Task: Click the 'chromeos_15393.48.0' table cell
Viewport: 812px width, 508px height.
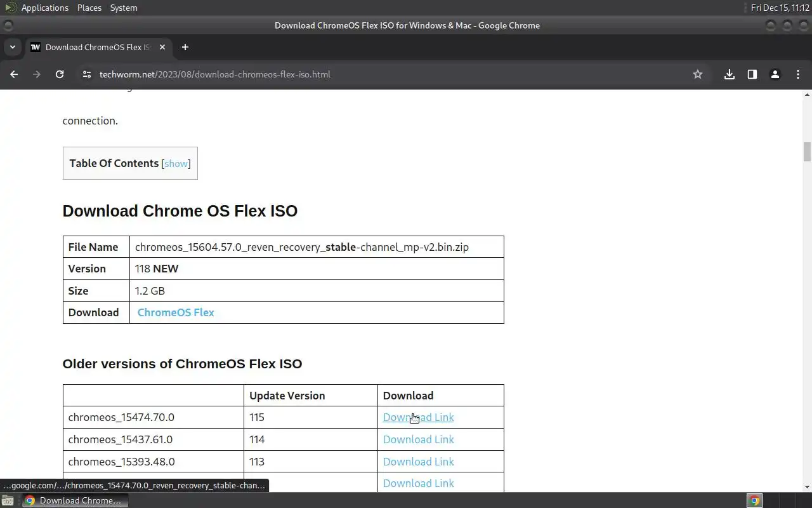Action: pyautogui.click(x=153, y=462)
